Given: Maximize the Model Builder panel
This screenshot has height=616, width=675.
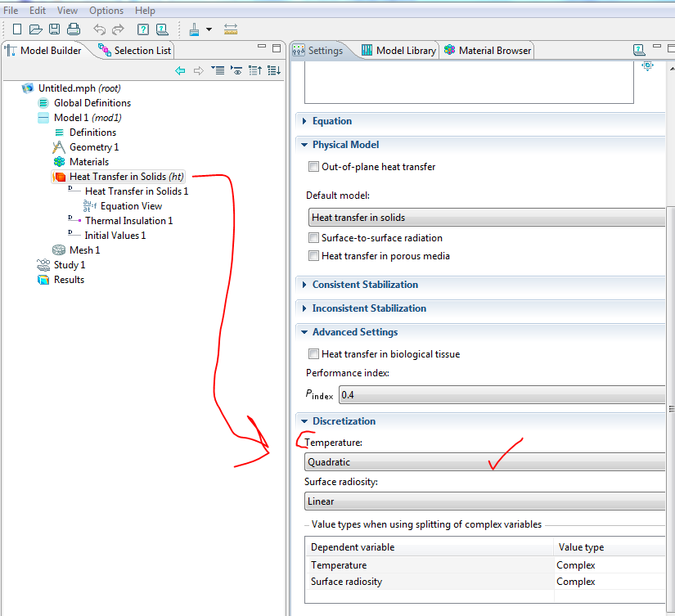Looking at the screenshot, I should click(277, 48).
